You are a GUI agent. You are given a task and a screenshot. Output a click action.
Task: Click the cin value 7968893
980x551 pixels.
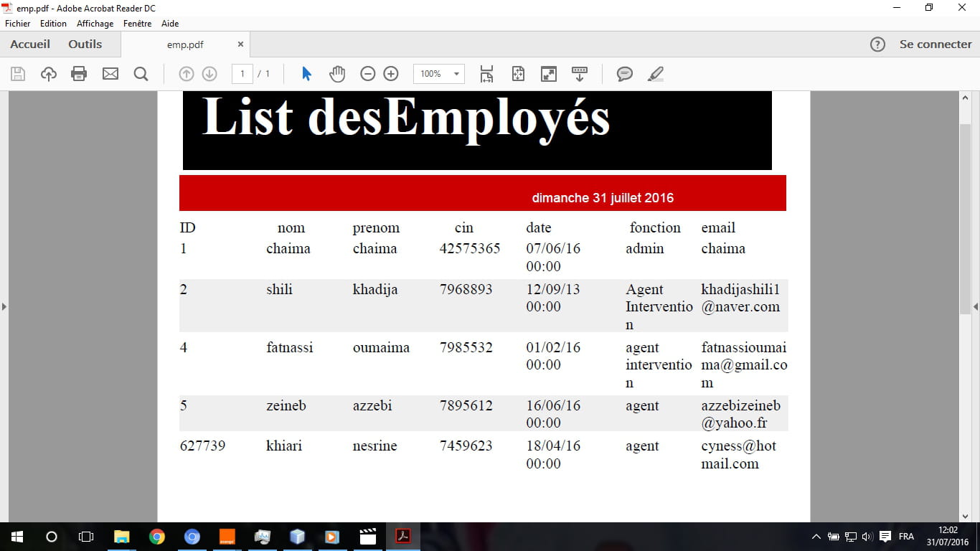(466, 290)
